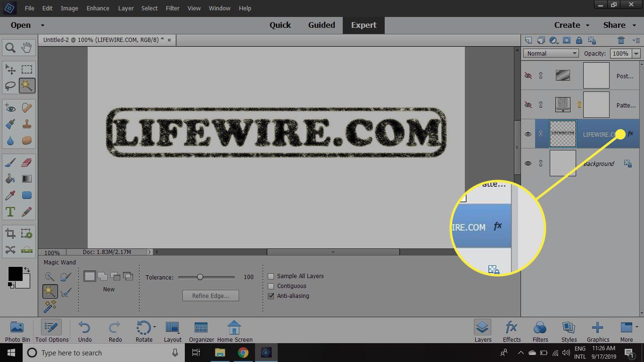Select the Rectangle shape tool
644x362 pixels.
pyautogui.click(x=27, y=195)
